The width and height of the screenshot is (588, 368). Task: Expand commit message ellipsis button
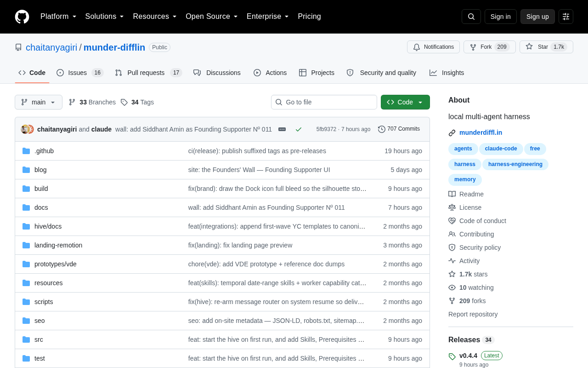282,129
